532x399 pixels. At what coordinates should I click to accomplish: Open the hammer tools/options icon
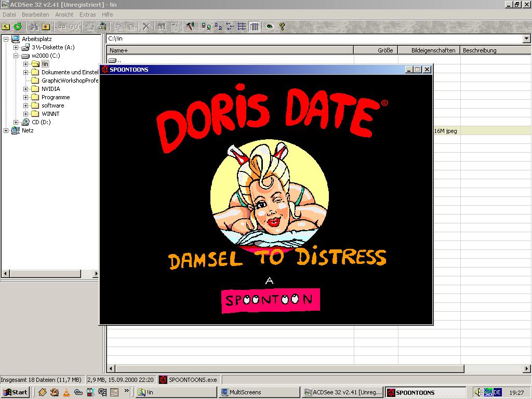(x=190, y=26)
